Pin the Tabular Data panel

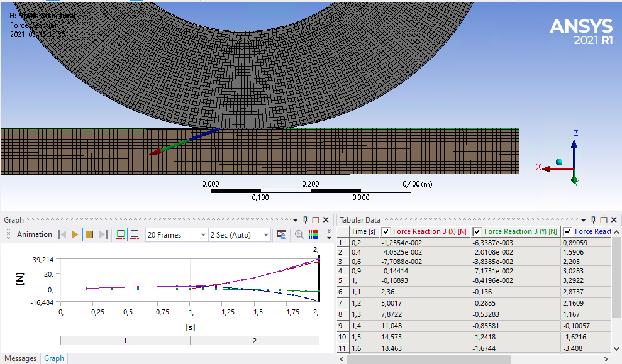(x=594, y=219)
